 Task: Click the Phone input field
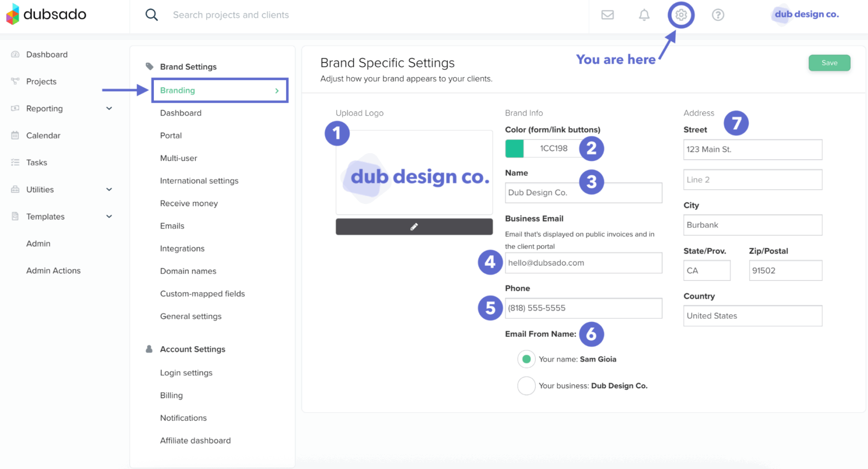point(583,308)
